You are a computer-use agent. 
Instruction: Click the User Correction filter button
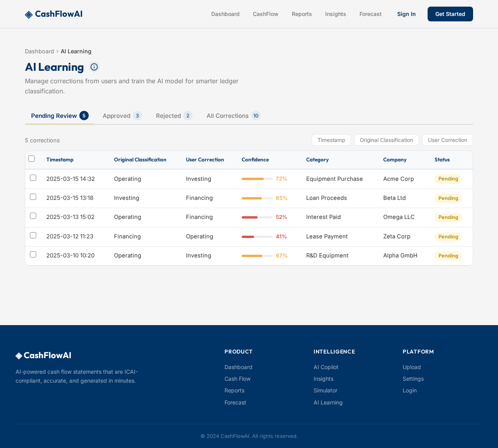[x=447, y=140]
